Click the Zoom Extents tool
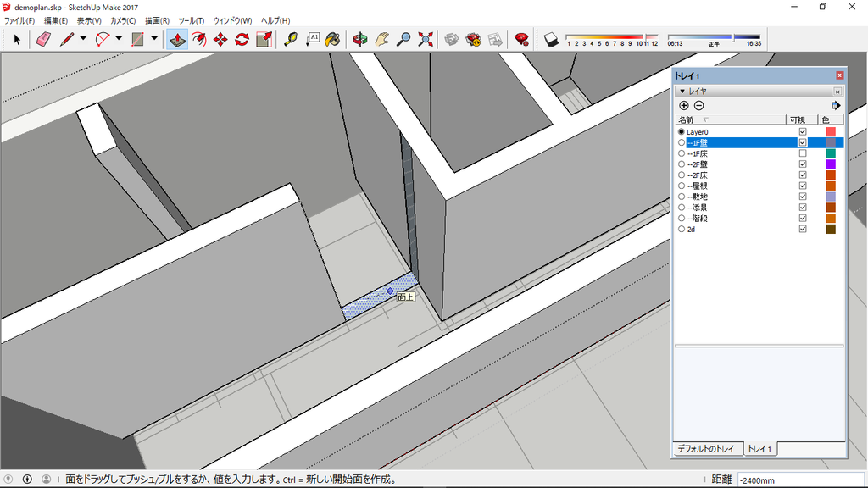The image size is (868, 488). pyautogui.click(x=426, y=39)
